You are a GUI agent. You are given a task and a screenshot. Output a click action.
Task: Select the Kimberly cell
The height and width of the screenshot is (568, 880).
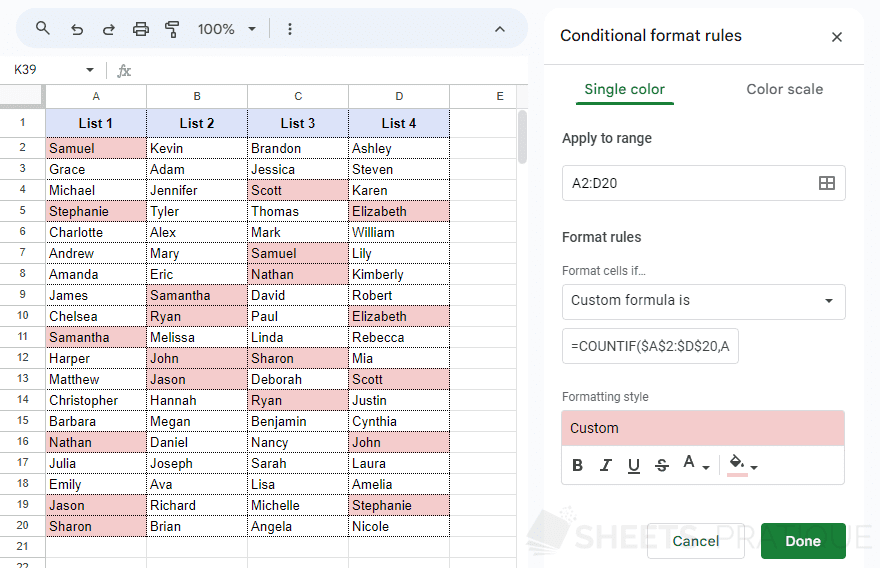[399, 274]
